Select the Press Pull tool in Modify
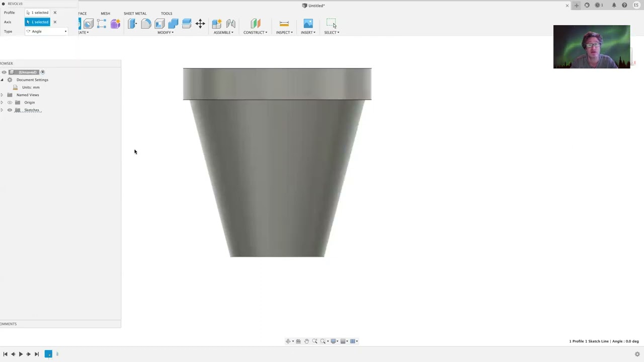Screen dimensions: 644x362 [x=132, y=24]
